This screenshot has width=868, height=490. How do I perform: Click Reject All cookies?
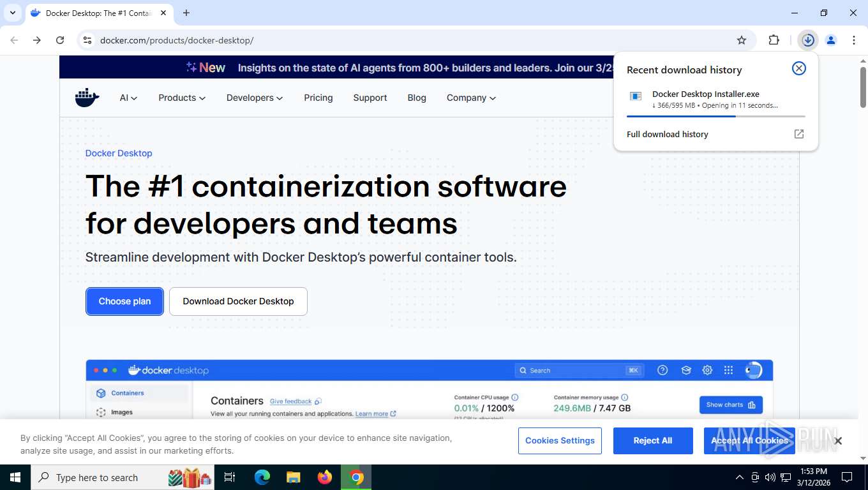click(652, 440)
